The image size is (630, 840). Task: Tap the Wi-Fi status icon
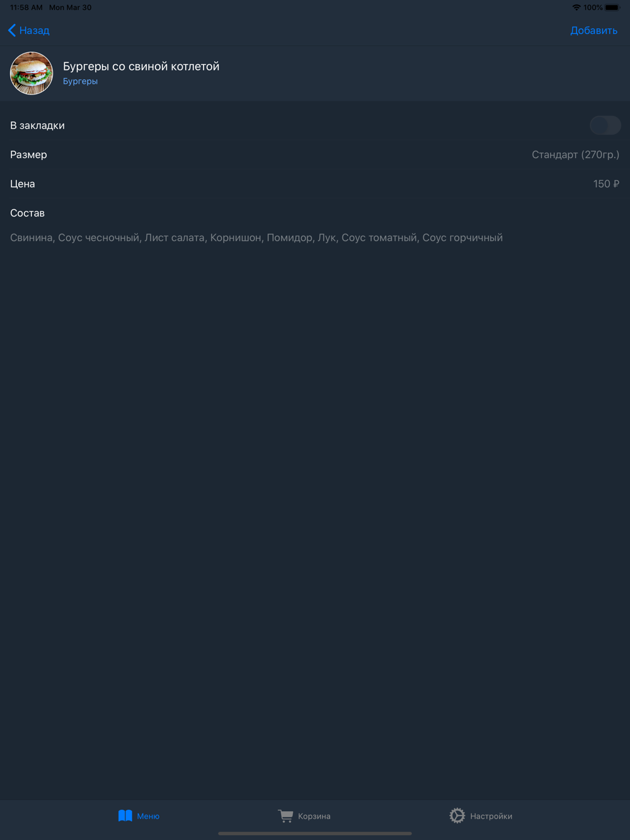coord(576,8)
